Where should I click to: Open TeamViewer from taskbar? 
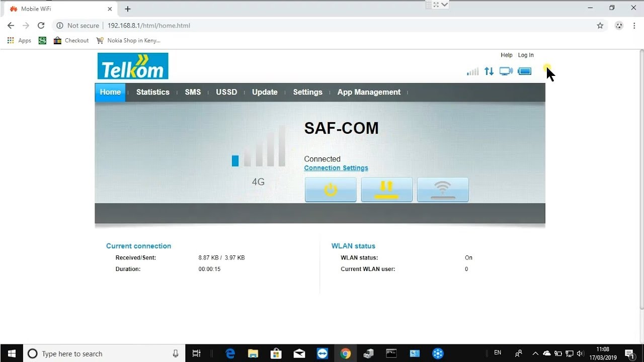[x=323, y=353]
